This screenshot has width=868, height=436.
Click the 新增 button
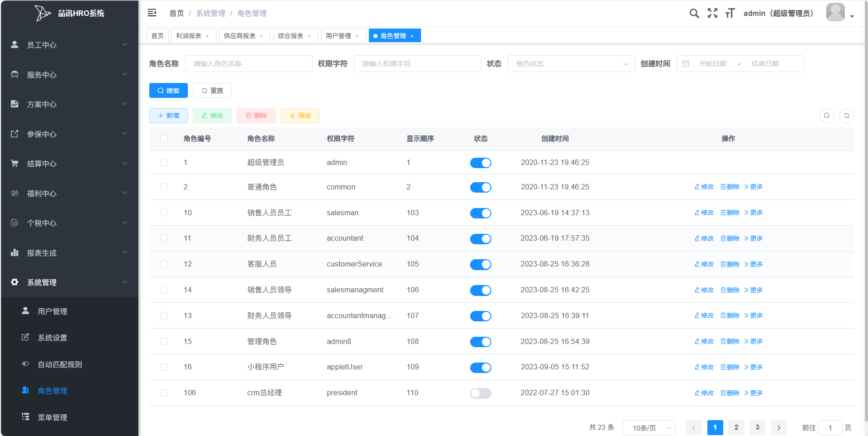coord(168,116)
